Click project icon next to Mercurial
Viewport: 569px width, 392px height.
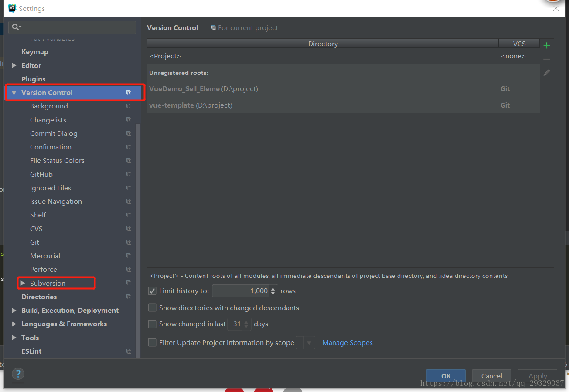(129, 256)
